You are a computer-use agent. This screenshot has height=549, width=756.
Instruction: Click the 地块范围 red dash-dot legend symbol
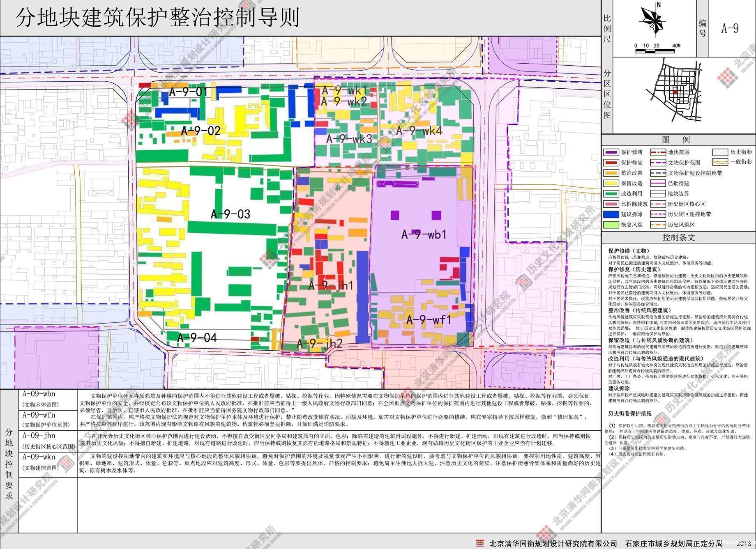tap(656, 152)
